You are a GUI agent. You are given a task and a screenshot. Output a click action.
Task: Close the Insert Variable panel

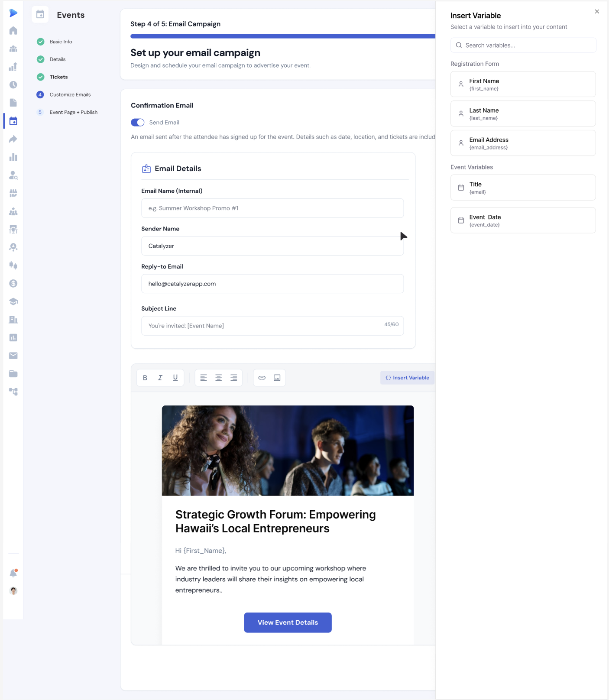coord(597,12)
